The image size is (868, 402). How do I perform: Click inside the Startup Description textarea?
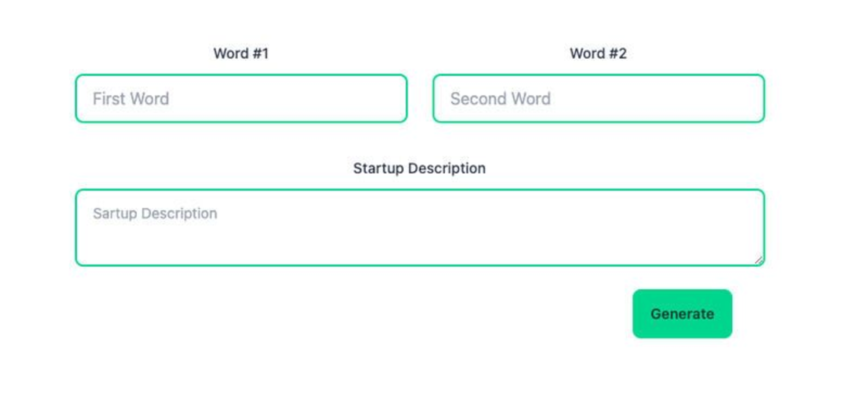420,228
